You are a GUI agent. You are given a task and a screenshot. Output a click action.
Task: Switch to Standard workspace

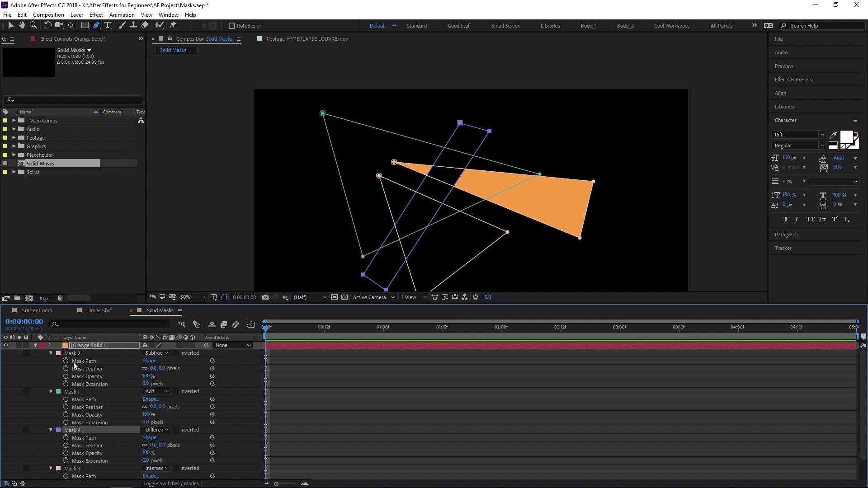coord(416,26)
